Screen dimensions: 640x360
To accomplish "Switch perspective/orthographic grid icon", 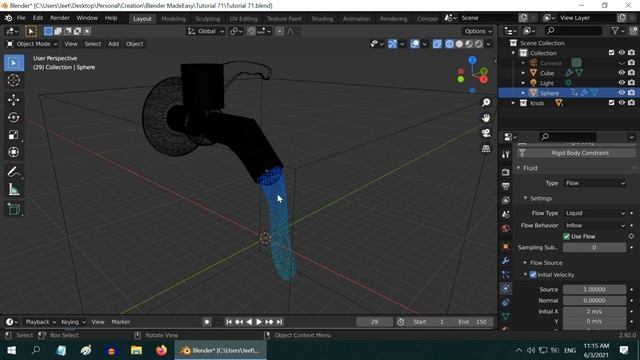I will (x=486, y=149).
